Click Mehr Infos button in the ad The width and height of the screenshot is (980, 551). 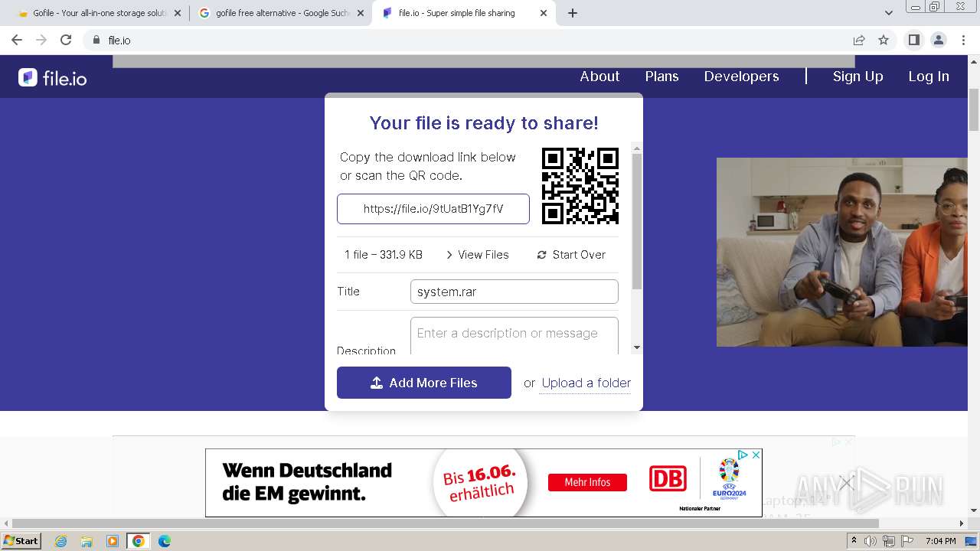(587, 482)
